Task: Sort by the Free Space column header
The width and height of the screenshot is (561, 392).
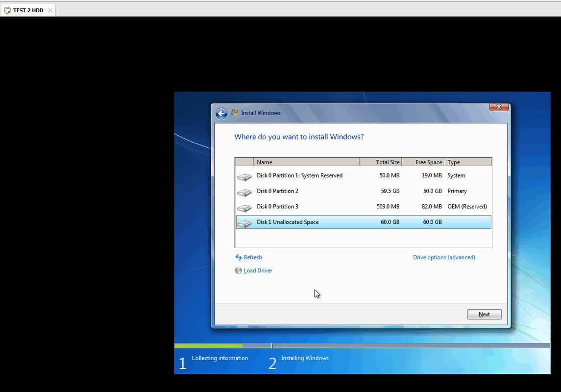Action: [x=423, y=162]
